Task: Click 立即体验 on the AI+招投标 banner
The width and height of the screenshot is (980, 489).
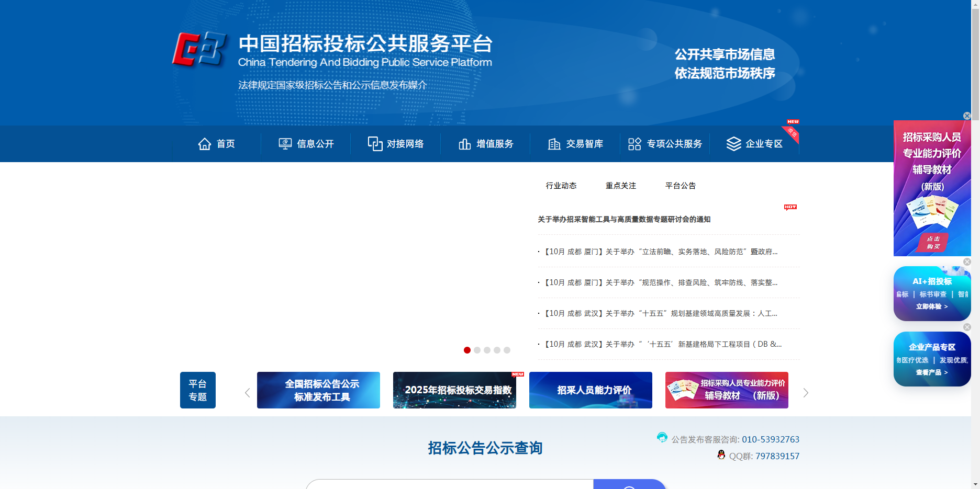Action: pyautogui.click(x=932, y=306)
